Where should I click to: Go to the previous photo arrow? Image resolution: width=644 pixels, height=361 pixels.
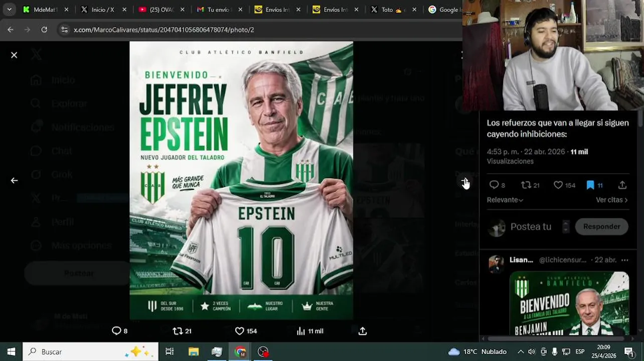pos(14,180)
